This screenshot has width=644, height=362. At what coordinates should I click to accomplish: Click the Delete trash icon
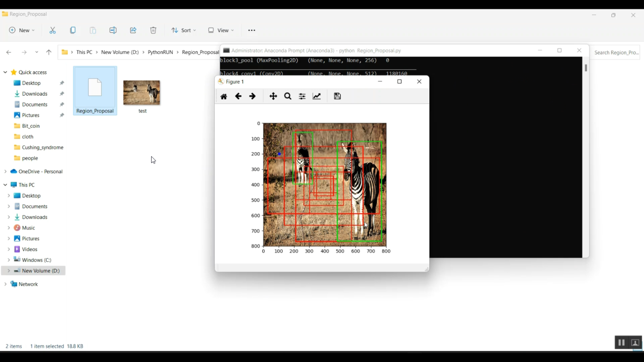coord(153,30)
